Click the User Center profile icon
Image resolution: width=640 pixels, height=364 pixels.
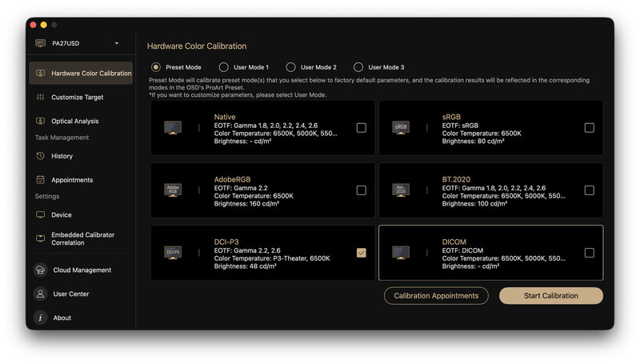pyautogui.click(x=40, y=294)
